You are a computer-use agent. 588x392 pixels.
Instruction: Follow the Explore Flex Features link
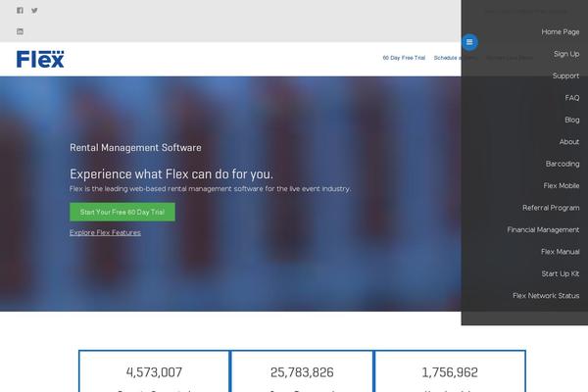click(x=106, y=232)
